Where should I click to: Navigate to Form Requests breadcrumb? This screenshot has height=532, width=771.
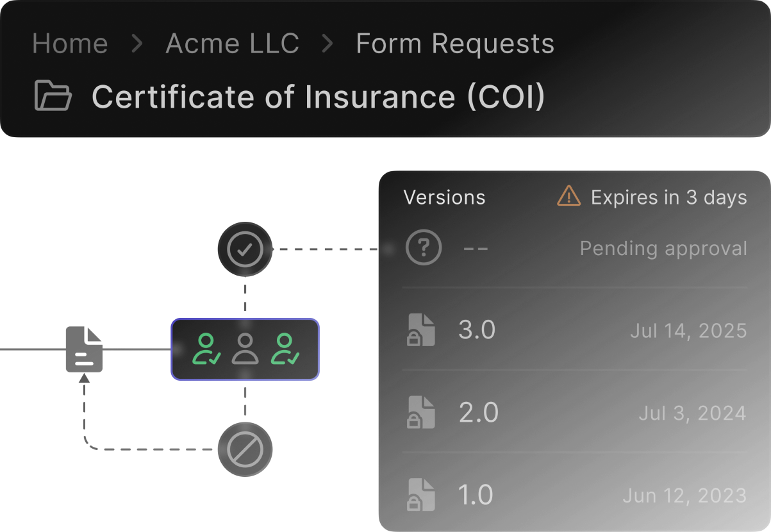(x=455, y=44)
